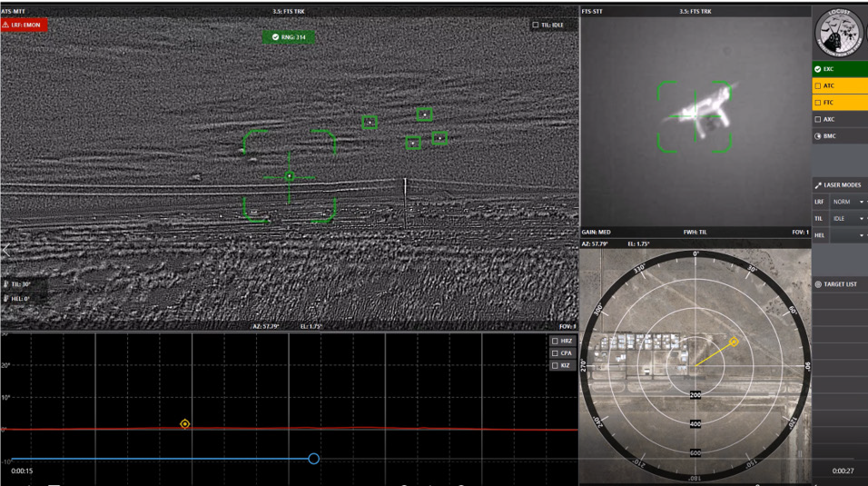The height and width of the screenshot is (486, 868).
Task: Click the Laser Modes wrench icon
Action: [818, 185]
